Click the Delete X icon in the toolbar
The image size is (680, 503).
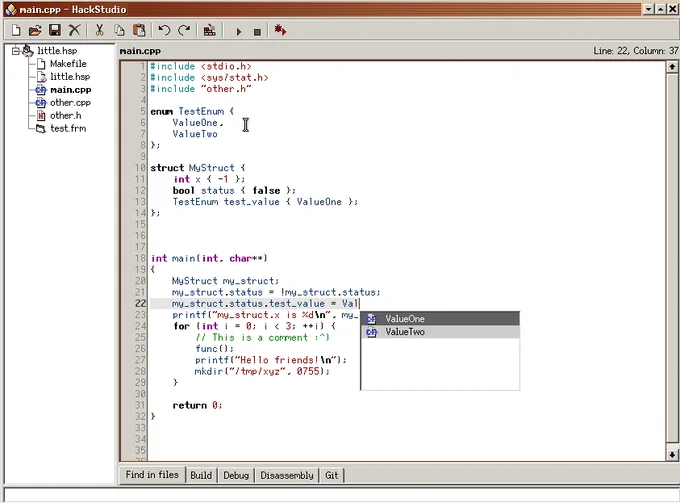pyautogui.click(x=75, y=30)
